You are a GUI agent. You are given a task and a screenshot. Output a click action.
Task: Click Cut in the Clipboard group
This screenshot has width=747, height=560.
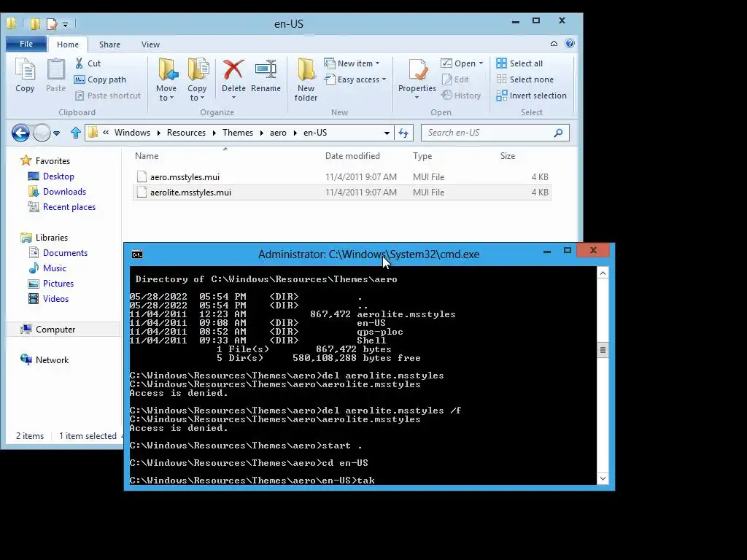[x=88, y=63]
